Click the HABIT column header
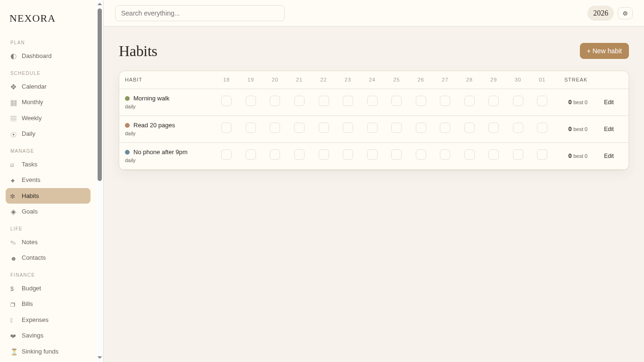The height and width of the screenshot is (362, 644). point(133,80)
